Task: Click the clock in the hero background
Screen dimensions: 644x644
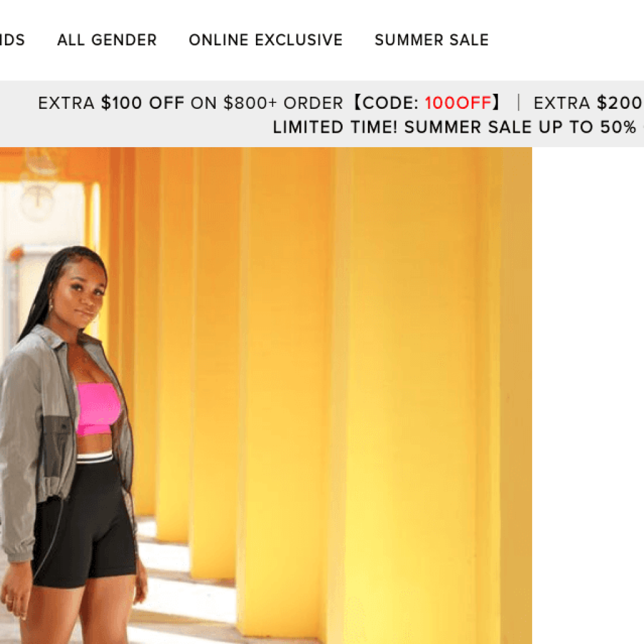Action: (x=37, y=200)
